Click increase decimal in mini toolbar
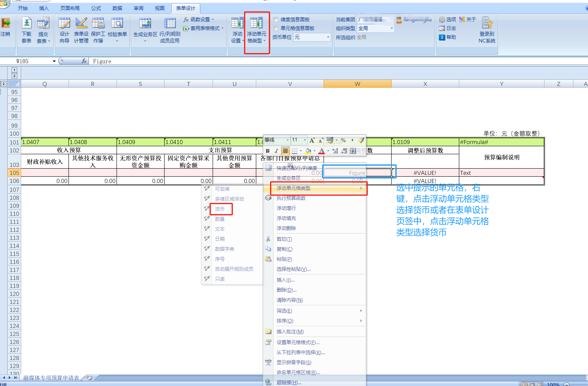The width and height of the screenshot is (588, 386). tap(335, 151)
